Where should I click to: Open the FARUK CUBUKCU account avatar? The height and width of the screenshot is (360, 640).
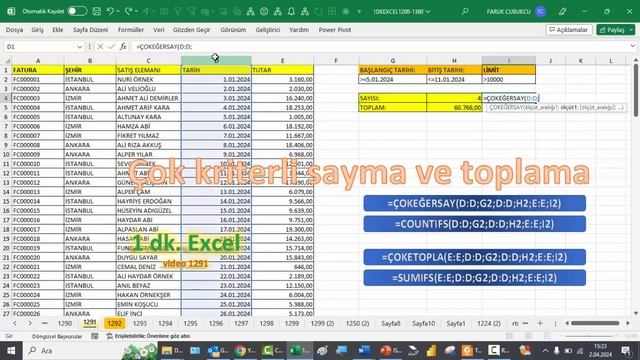[540, 11]
